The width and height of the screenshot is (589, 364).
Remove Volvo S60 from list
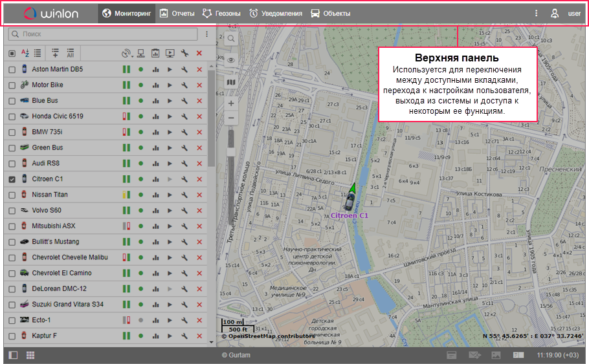pos(199,211)
